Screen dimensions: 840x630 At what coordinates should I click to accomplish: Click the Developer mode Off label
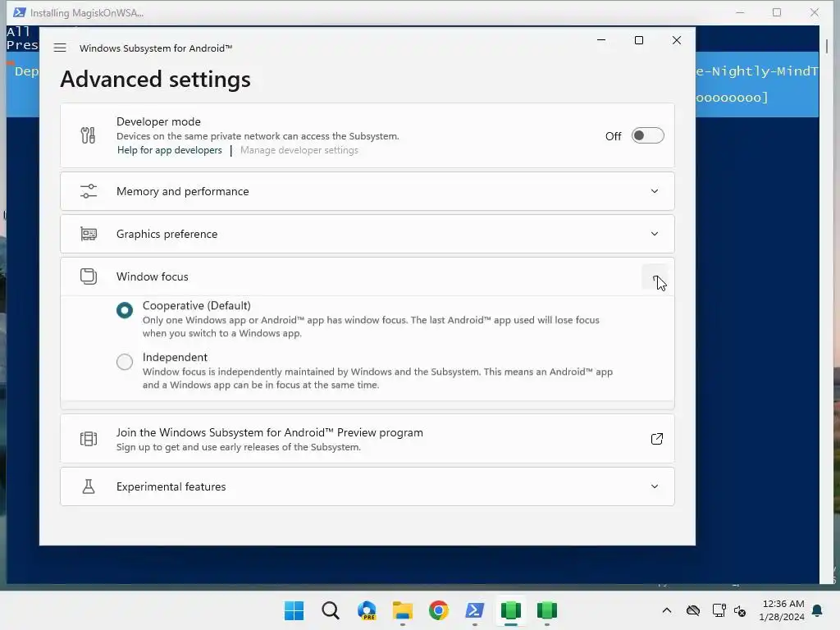[x=613, y=136]
